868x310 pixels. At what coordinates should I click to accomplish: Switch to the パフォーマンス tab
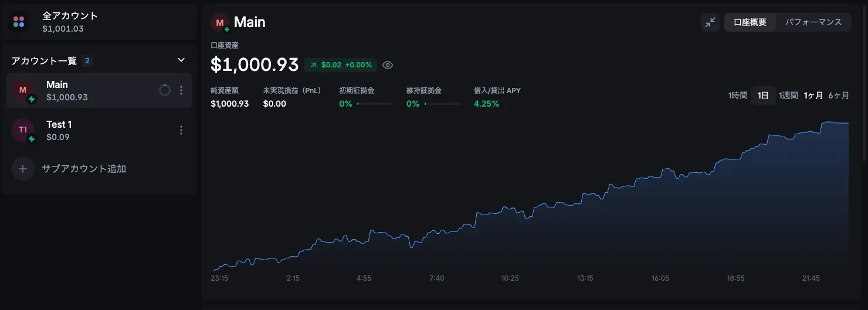(x=813, y=22)
